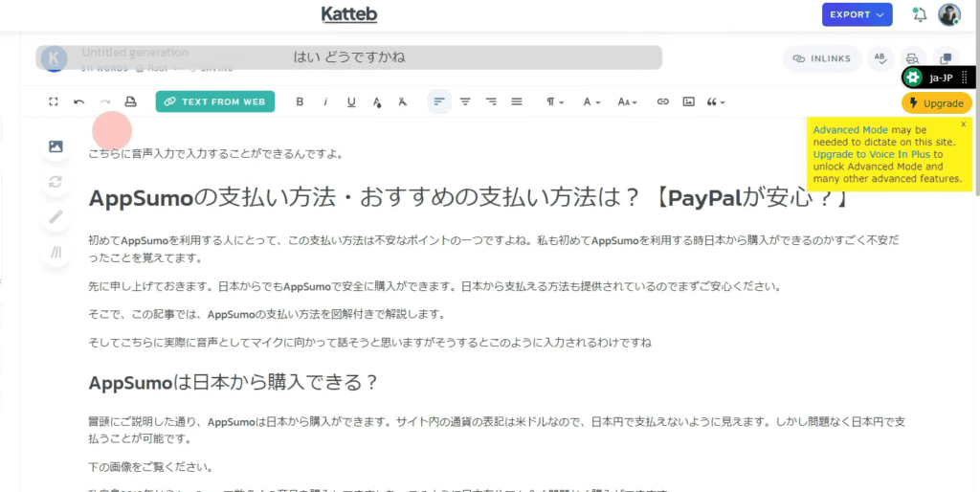Click the copy content icon
The image size is (980, 492).
946,58
